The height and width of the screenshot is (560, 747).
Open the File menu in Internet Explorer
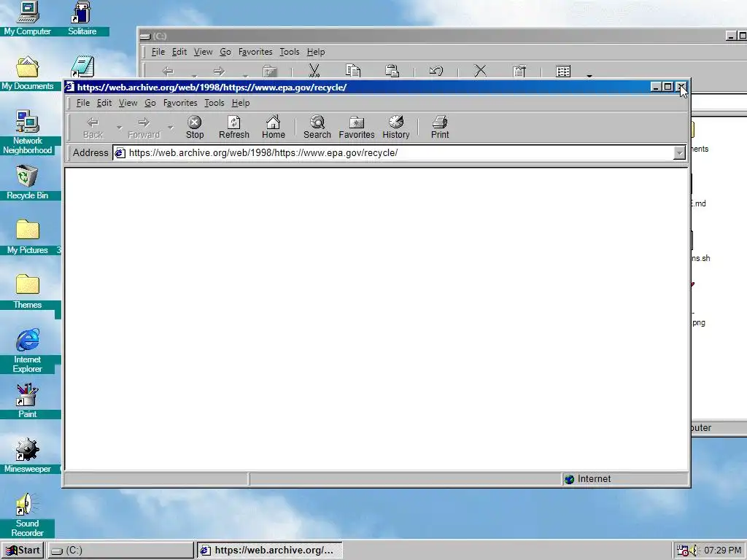tap(83, 103)
